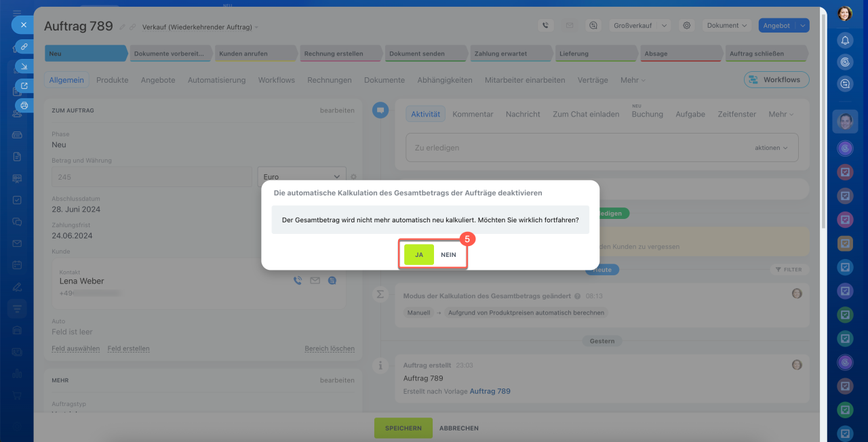This screenshot has height=442, width=868.
Task: Switch to the Abhängigkeiten tab
Action: pos(445,80)
